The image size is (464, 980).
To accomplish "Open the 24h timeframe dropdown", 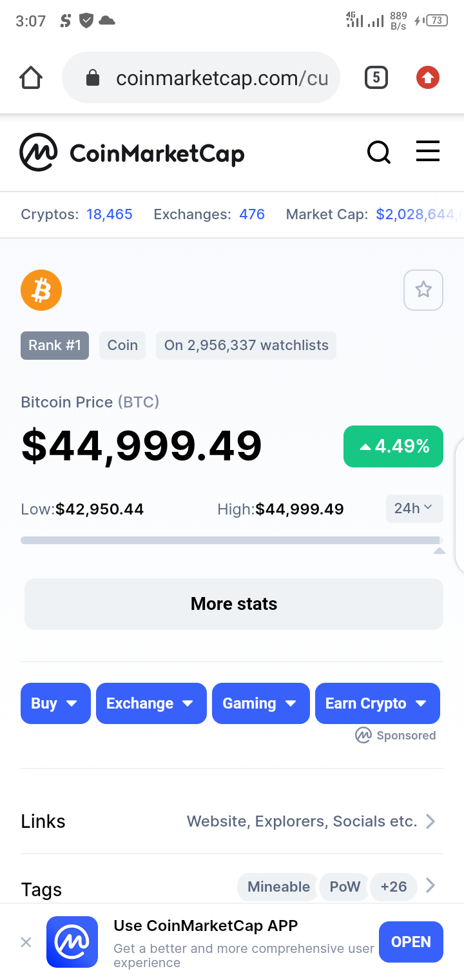I will pyautogui.click(x=414, y=509).
